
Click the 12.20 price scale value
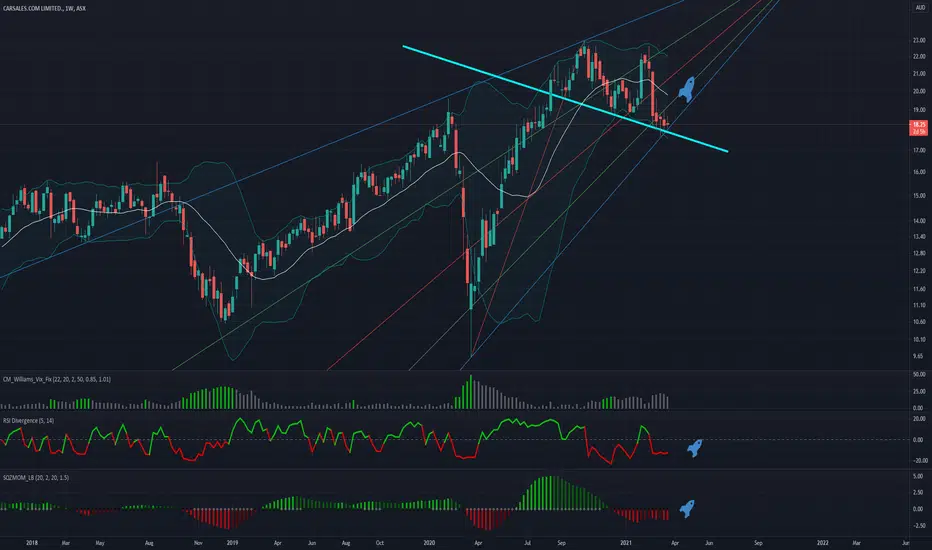[x=919, y=271]
